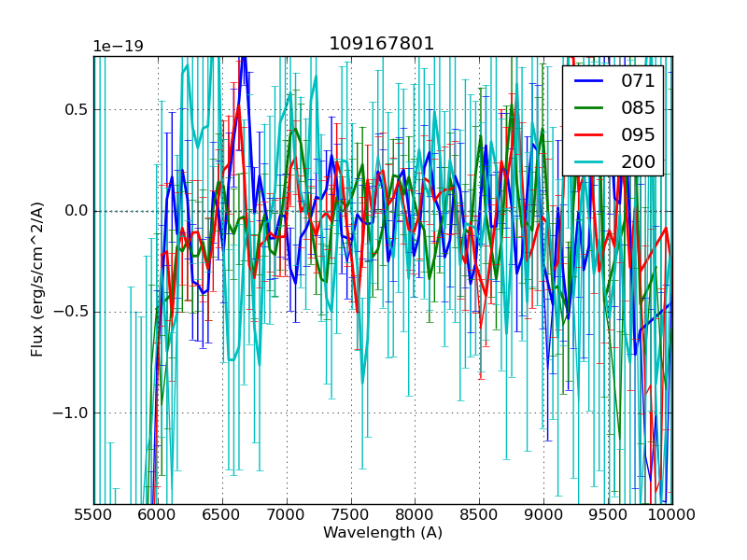Click the 6500 x-axis tick label
Screen dimensions: 747x560
pyautogui.click(x=222, y=514)
